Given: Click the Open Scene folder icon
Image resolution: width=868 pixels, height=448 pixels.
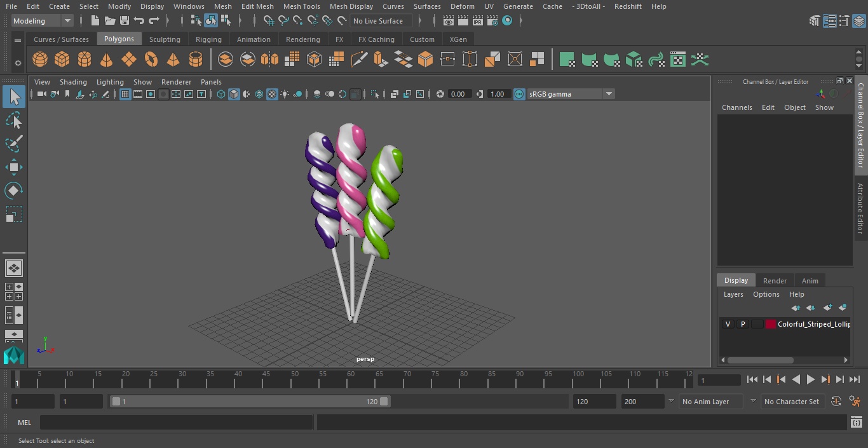Looking at the screenshot, I should point(110,21).
